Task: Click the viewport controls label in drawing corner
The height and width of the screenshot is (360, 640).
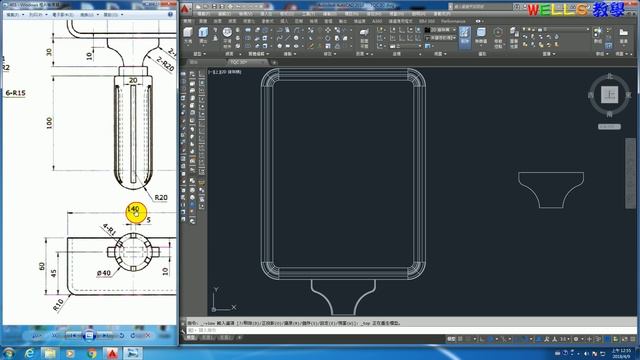Action: pyautogui.click(x=225, y=72)
